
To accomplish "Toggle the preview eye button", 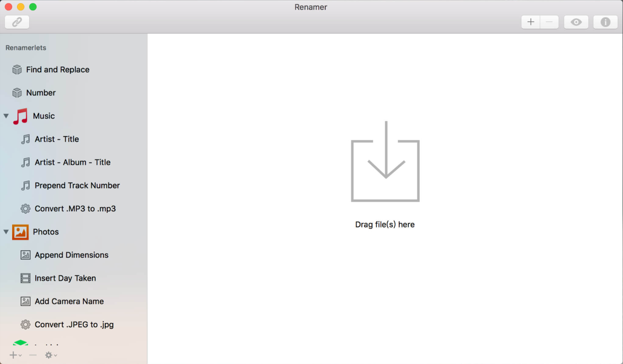I will 576,22.
